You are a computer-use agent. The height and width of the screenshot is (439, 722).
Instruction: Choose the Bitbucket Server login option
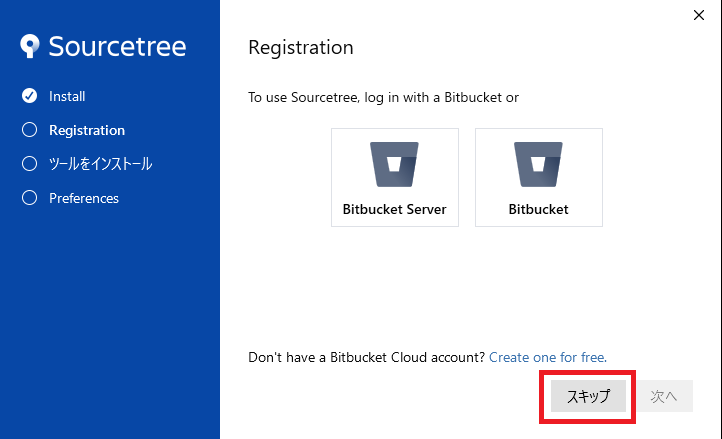pos(395,177)
